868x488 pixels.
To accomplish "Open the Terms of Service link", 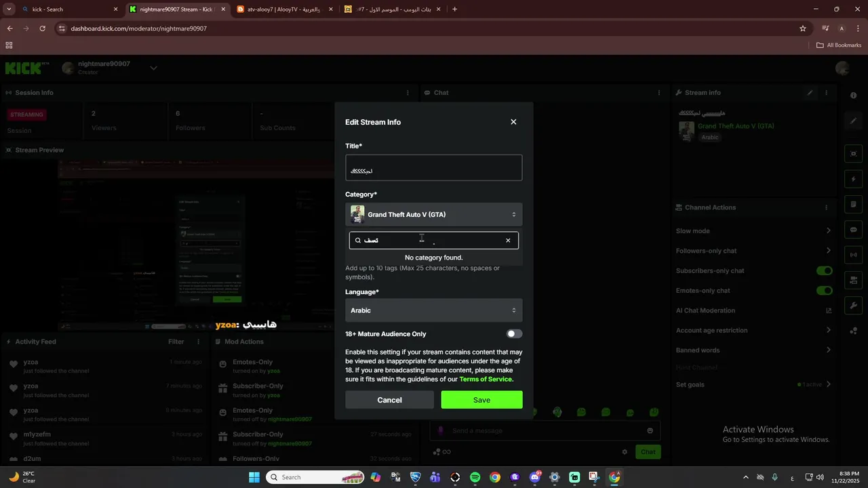I will coord(486,380).
